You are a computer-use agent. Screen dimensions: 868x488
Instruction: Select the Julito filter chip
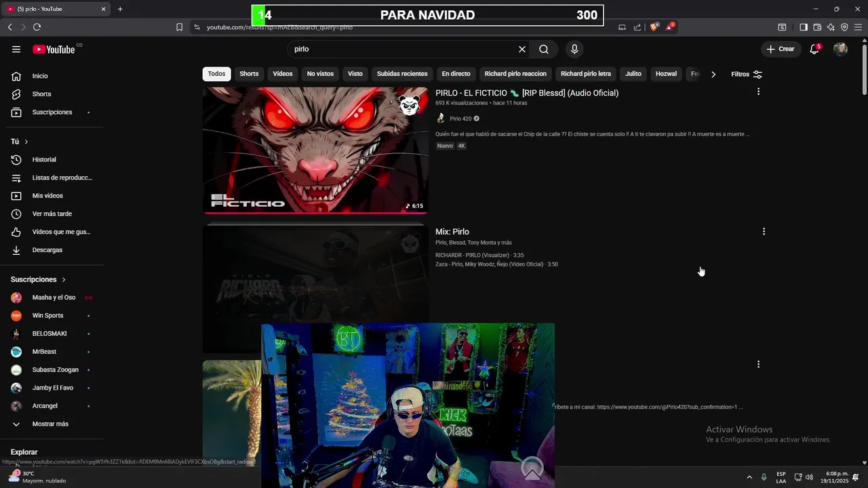pyautogui.click(x=633, y=74)
